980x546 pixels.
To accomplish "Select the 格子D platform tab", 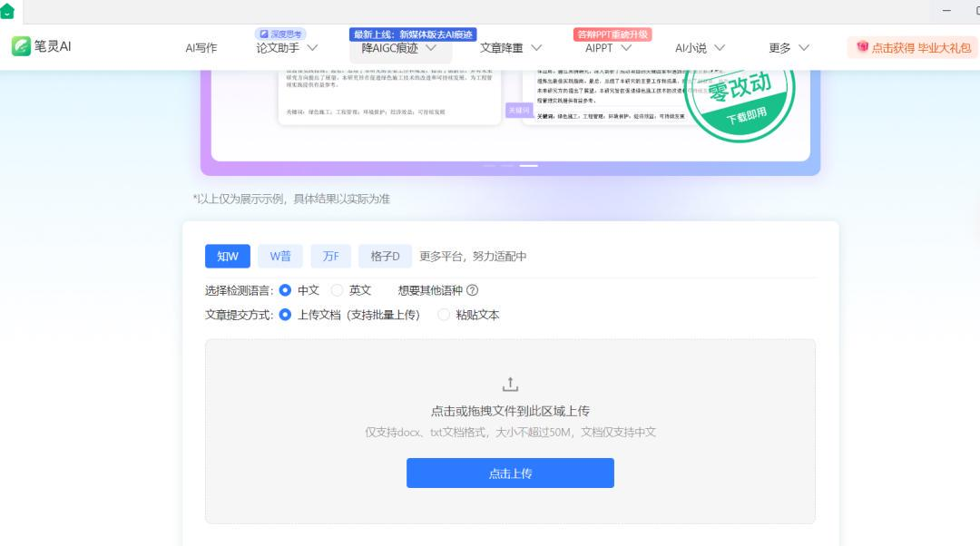I will click(385, 256).
